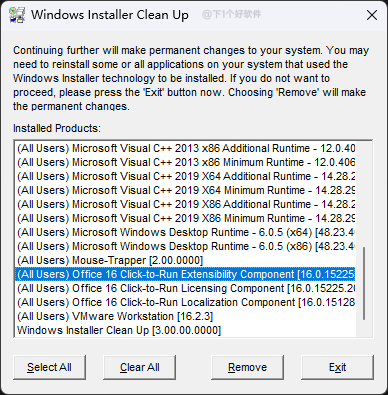Screen dimensions: 388x395
Task: Click the installed products list scrollbar thumb
Action: (364, 284)
